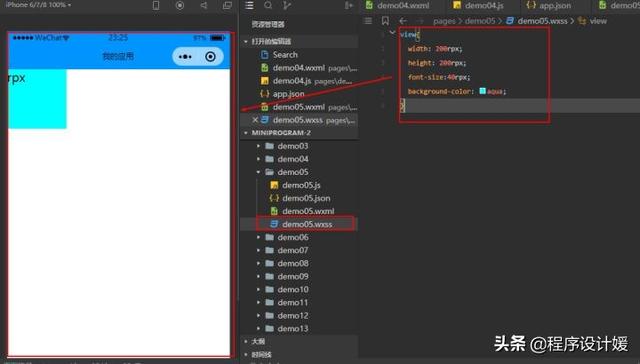Open the search magnifier icon in sidebar
Screen dimensions: 640x364
click(x=268, y=5)
